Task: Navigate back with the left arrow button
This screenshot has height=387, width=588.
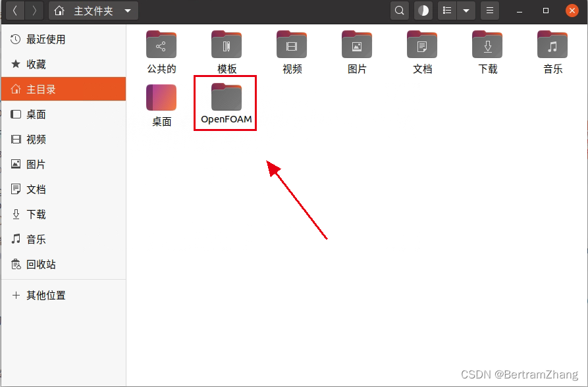Action: click(x=12, y=11)
